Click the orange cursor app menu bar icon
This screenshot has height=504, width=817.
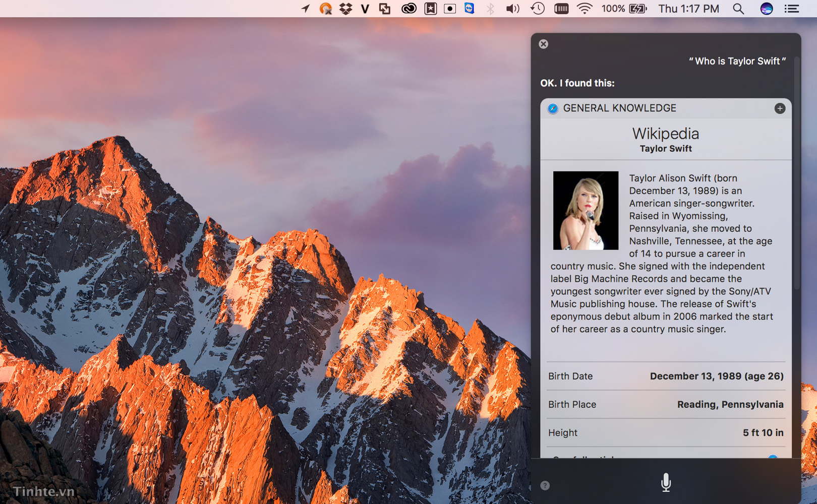tap(326, 9)
